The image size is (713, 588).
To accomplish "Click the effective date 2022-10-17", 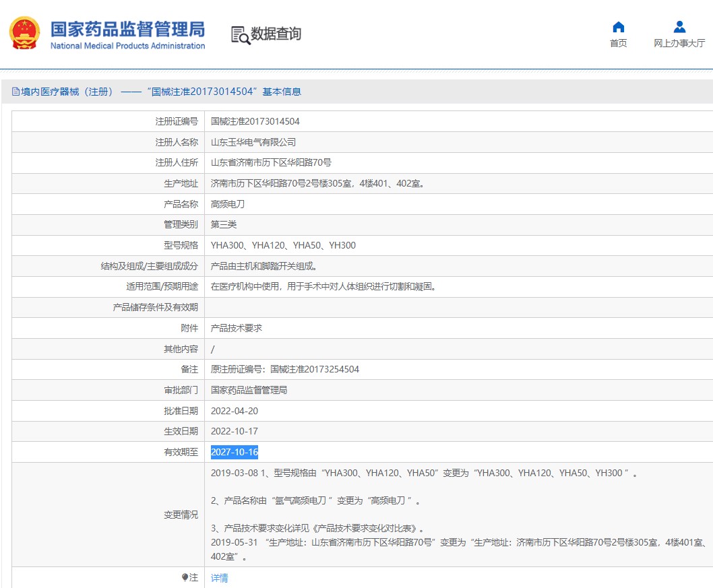I will coord(235,431).
